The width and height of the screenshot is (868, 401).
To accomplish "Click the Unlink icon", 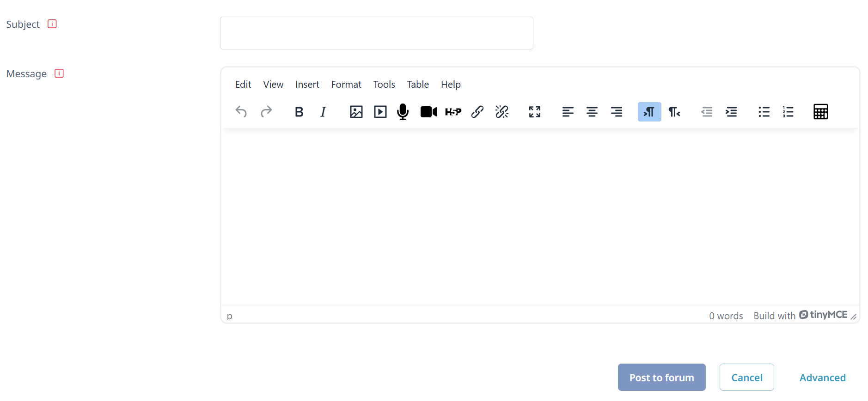I will [502, 112].
